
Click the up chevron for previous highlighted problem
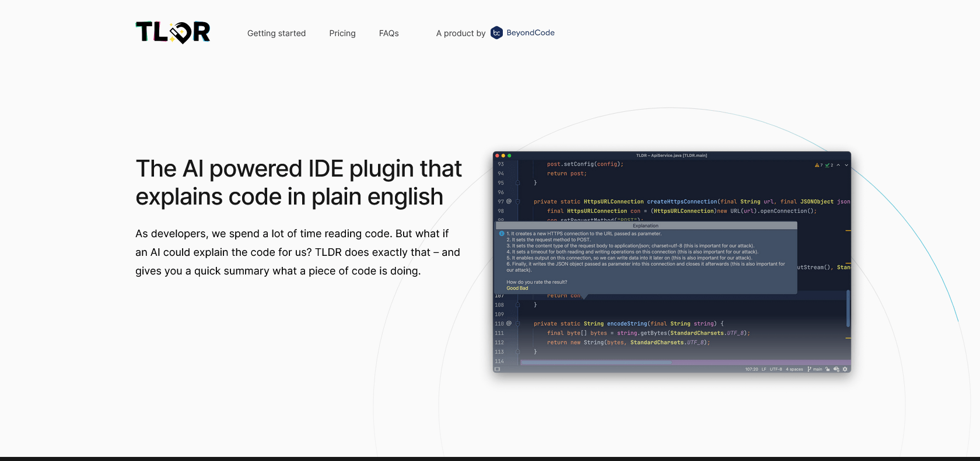(x=838, y=165)
